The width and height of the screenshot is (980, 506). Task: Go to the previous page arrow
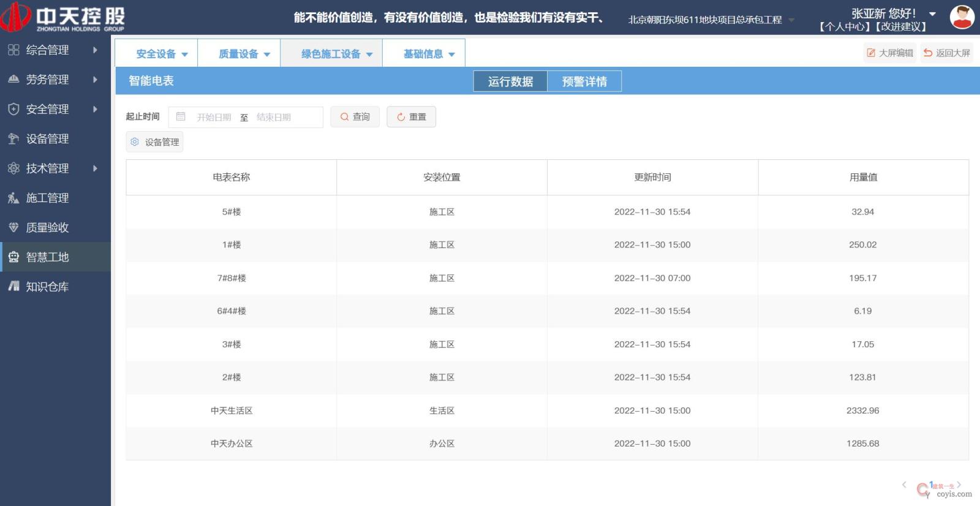pyautogui.click(x=904, y=485)
